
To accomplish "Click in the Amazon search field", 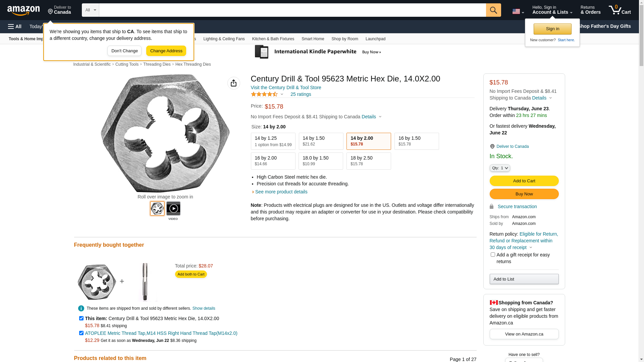I will tap(292, 10).
